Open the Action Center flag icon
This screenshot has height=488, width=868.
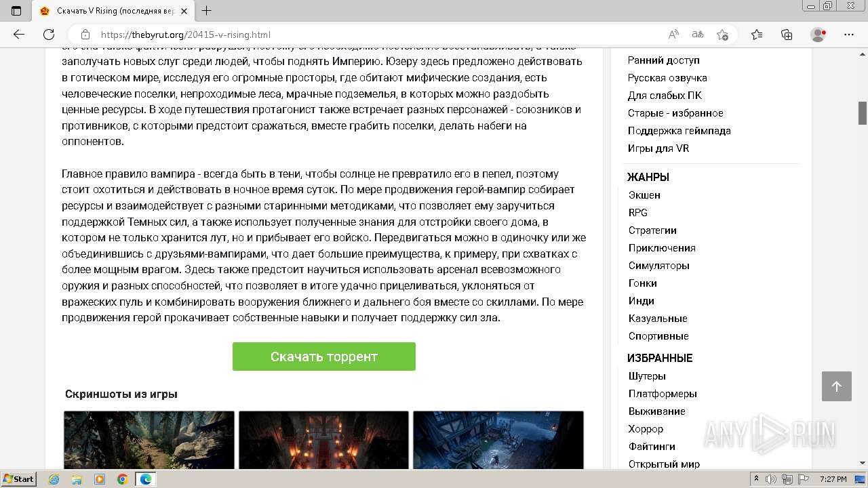click(805, 479)
